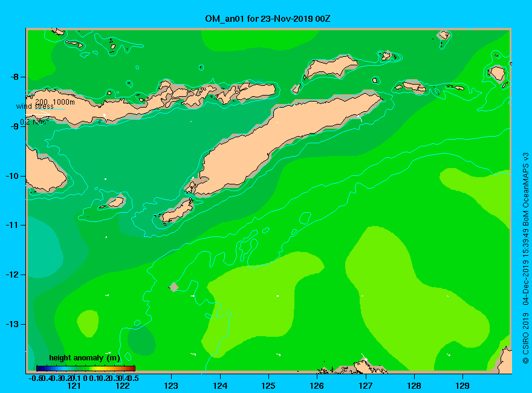Click latitude label -11 on the left axis
This screenshot has width=532, height=393.
pyautogui.click(x=13, y=225)
